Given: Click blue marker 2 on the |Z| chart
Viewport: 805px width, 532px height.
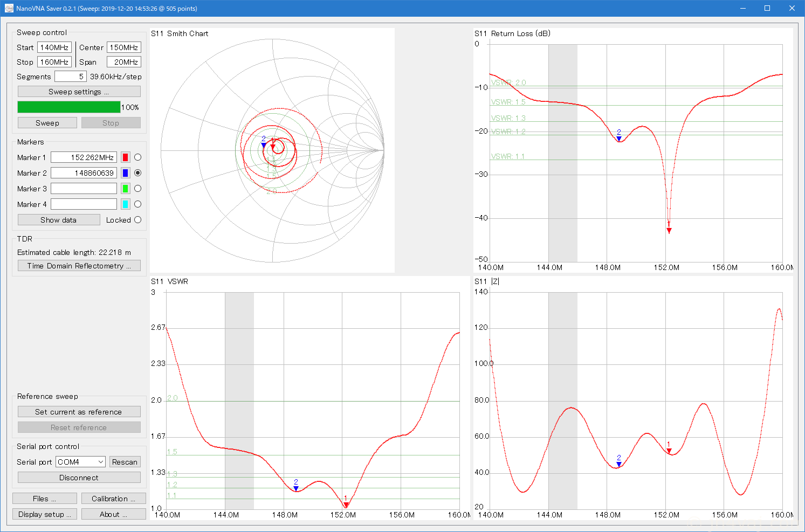Looking at the screenshot, I should (619, 464).
